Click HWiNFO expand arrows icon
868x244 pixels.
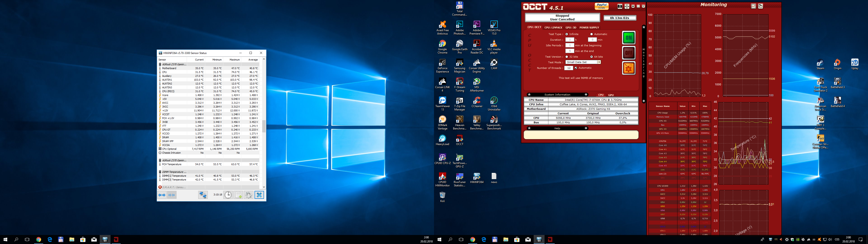click(x=162, y=195)
